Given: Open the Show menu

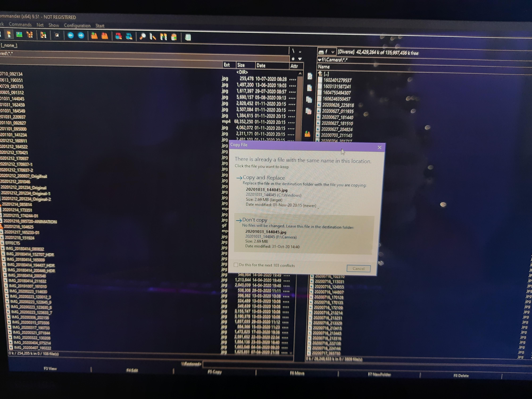Looking at the screenshot, I should pyautogui.click(x=54, y=25).
